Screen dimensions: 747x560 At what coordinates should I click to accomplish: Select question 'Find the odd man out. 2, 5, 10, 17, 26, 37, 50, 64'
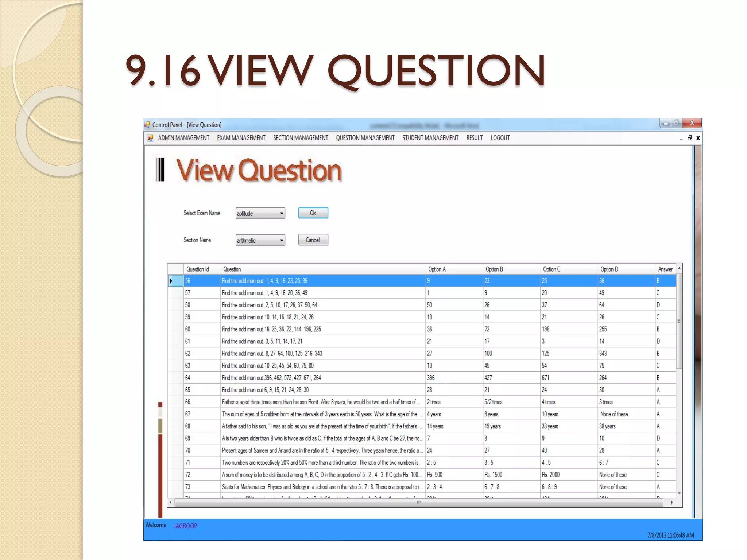[323, 305]
